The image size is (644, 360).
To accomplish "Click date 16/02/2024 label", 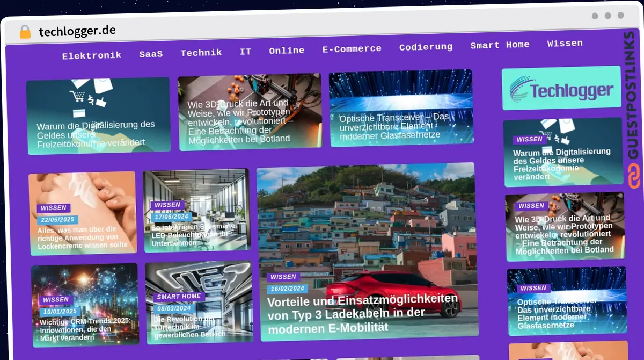I will point(287,289).
